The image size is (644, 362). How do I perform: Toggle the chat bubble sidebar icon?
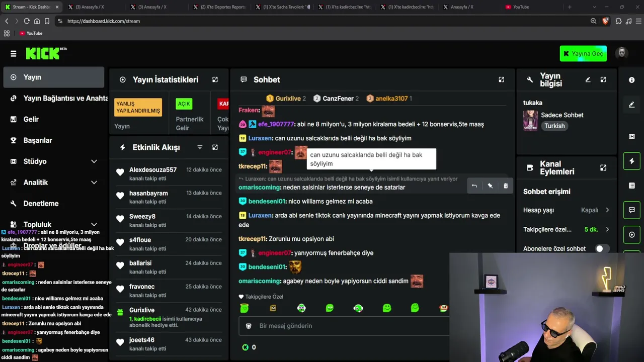click(632, 210)
